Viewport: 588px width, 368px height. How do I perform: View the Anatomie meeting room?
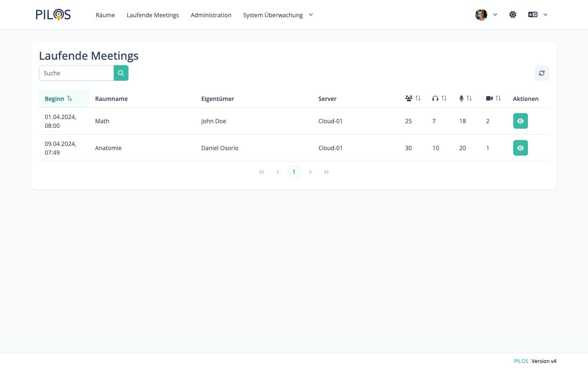coord(520,148)
